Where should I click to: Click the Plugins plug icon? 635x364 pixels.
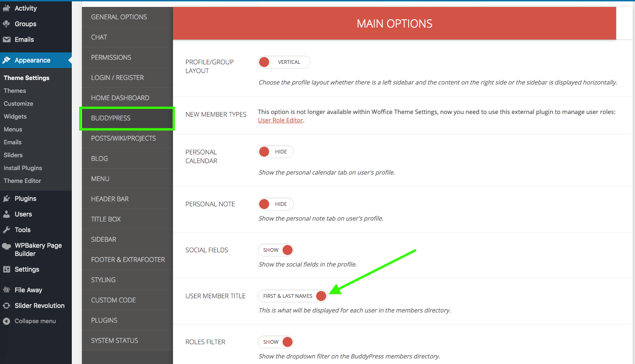[6, 199]
